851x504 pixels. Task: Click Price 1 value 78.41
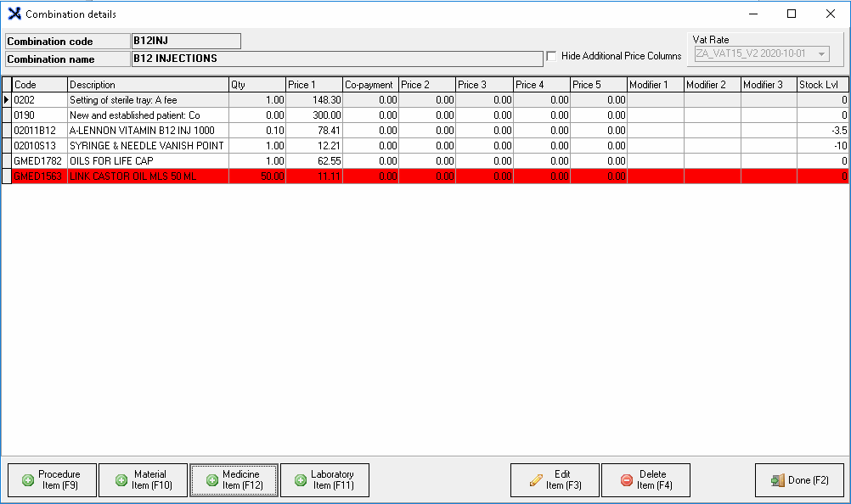click(x=314, y=130)
